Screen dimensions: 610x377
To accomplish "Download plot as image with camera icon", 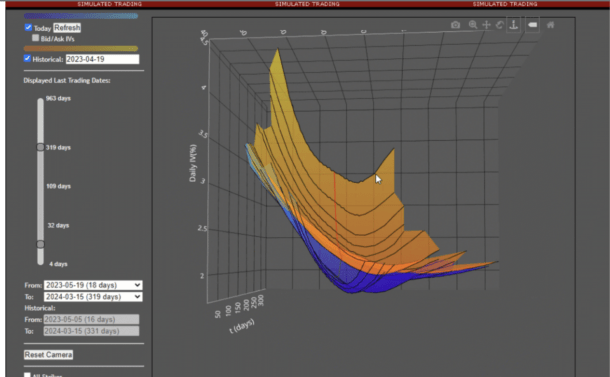I will [455, 25].
